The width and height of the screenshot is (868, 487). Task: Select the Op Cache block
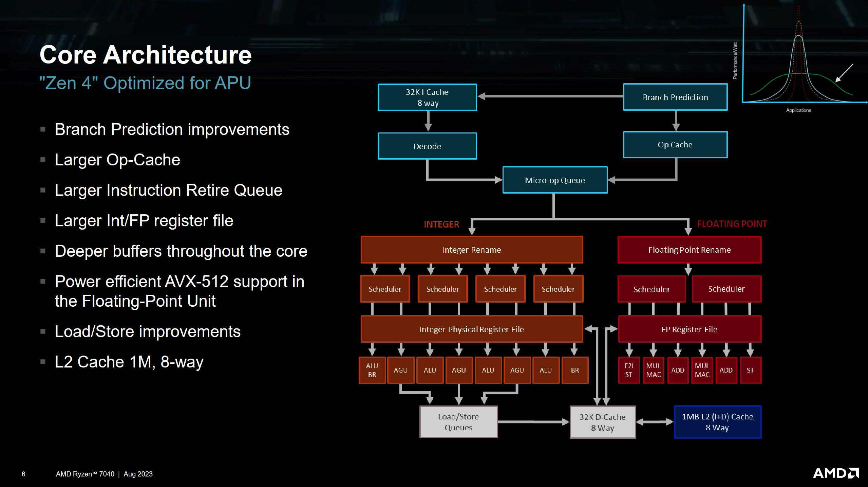tap(675, 145)
